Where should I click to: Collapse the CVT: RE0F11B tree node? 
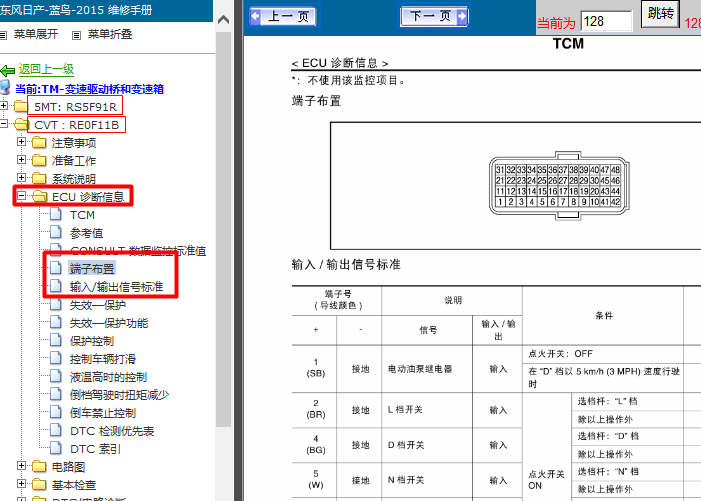pos(4,123)
